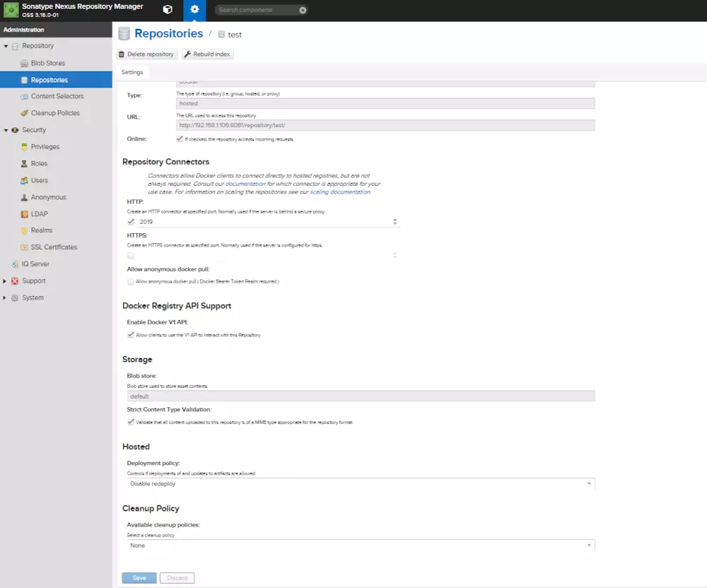Image resolution: width=707 pixels, height=588 pixels.
Task: Click the SSL Certificates icon
Action: pos(24,247)
